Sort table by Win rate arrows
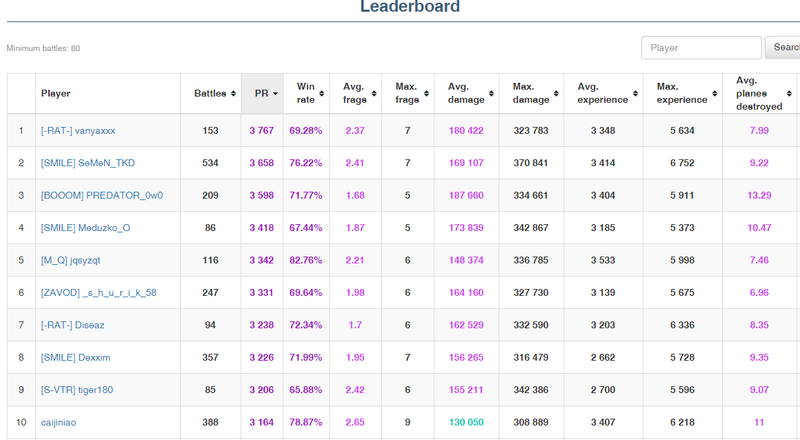The image size is (800, 440). tap(322, 93)
